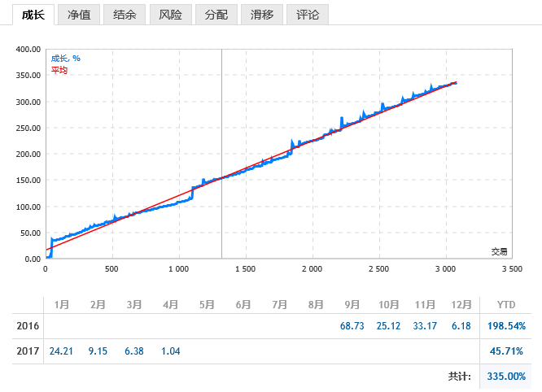
Task: Select the 风险 tab
Action: click(x=170, y=15)
